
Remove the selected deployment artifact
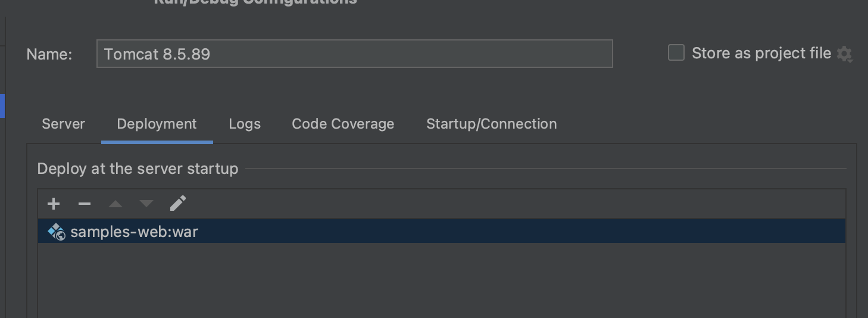point(85,204)
